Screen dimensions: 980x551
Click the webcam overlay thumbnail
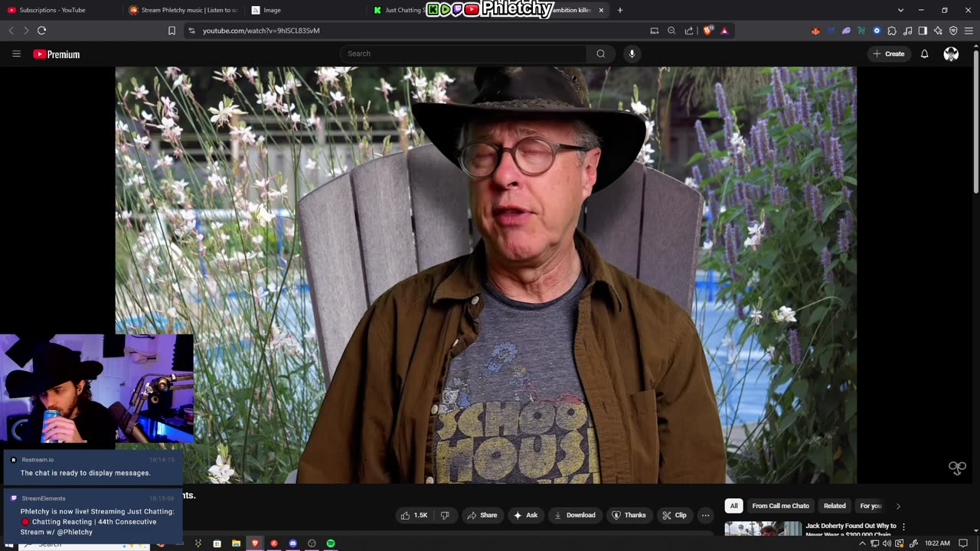tap(96, 389)
